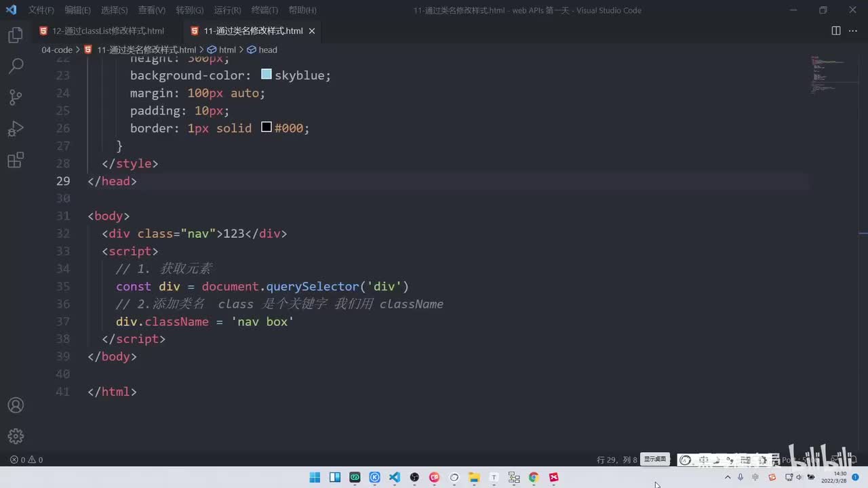The width and height of the screenshot is (868, 488).
Task: Open the green app beside the Widgets icon
Action: pos(355,477)
